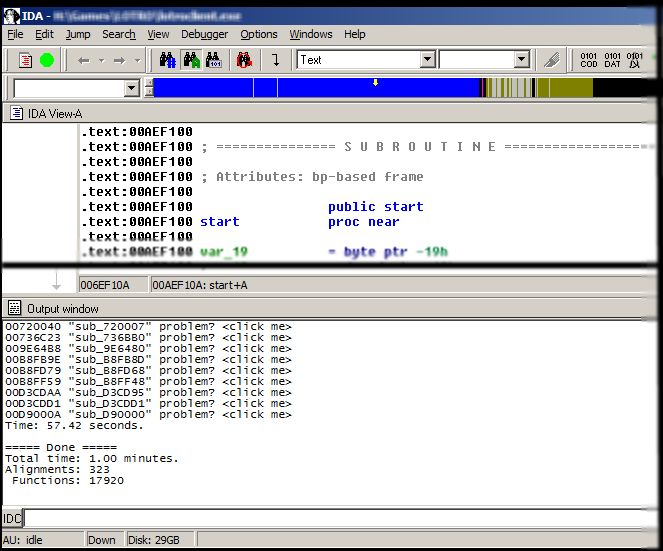Open the Edit menu

(x=44, y=34)
